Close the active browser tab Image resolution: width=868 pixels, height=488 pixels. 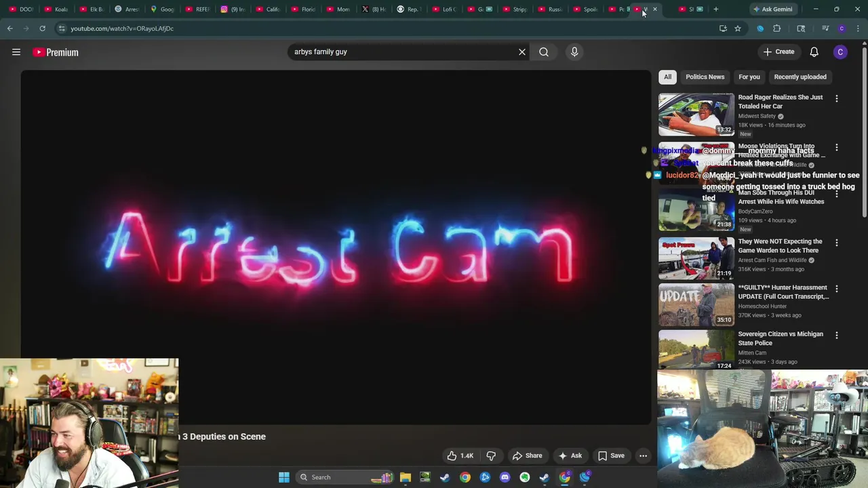click(x=654, y=9)
